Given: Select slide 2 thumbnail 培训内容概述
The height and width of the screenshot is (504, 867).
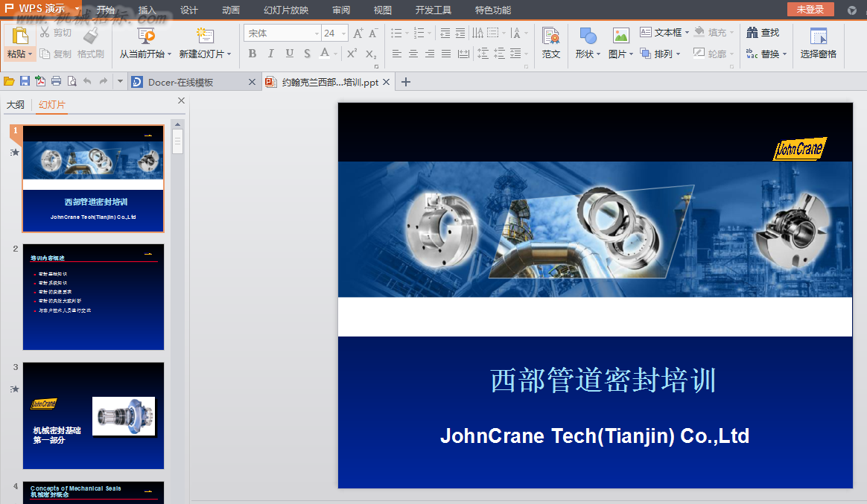Looking at the screenshot, I should tap(93, 297).
